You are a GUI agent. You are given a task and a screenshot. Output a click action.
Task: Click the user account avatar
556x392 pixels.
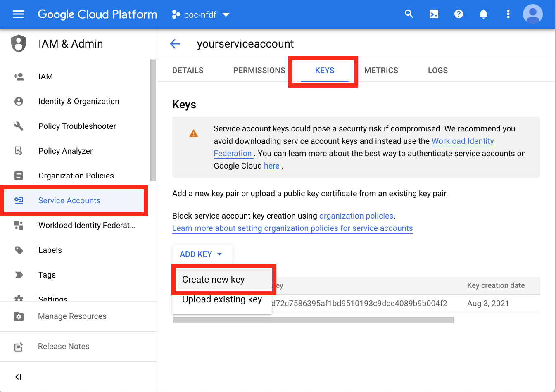[x=533, y=14]
